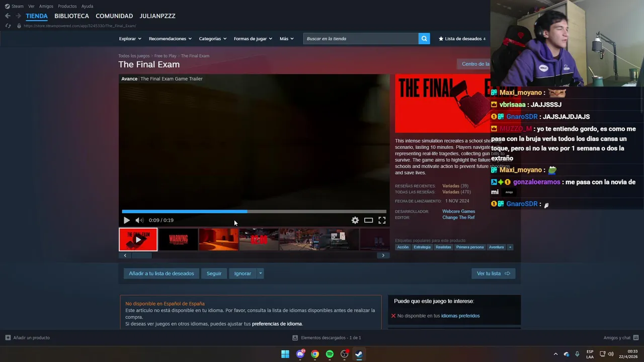Open Windows Start menu
This screenshot has width=644, height=362.
[285, 354]
